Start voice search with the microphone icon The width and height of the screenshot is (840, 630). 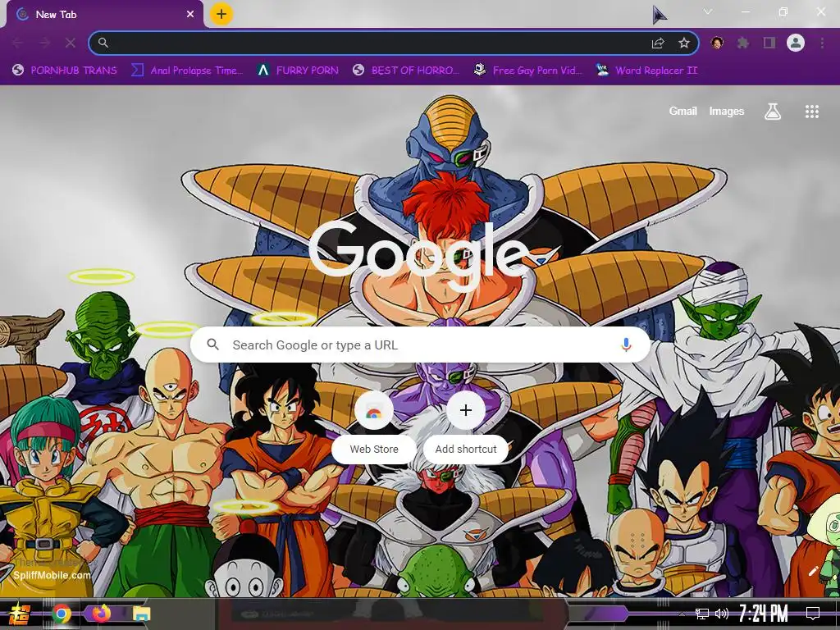(626, 345)
